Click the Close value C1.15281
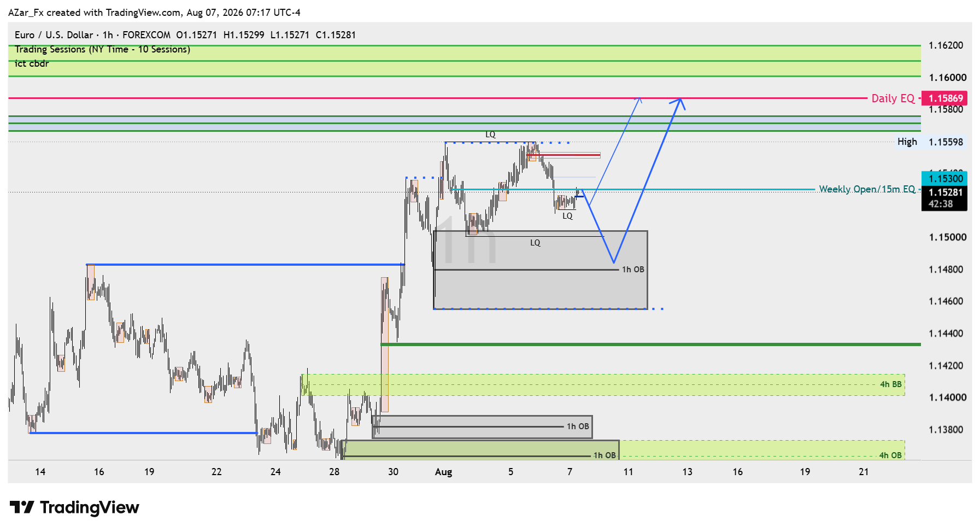This screenshot has height=532, width=980. coord(336,35)
